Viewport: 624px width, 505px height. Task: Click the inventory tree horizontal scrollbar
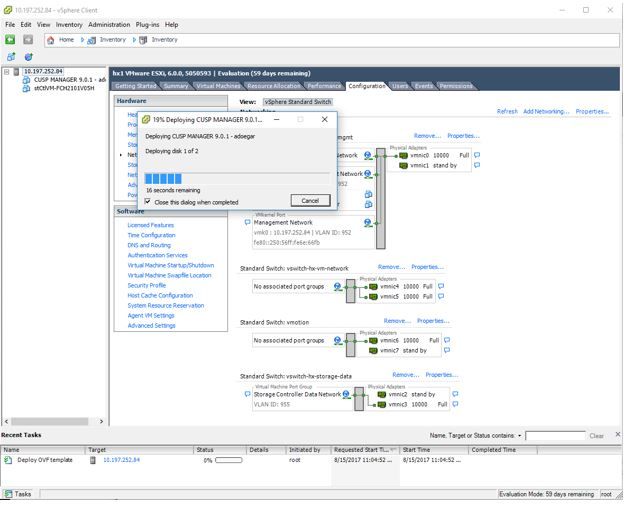49,421
